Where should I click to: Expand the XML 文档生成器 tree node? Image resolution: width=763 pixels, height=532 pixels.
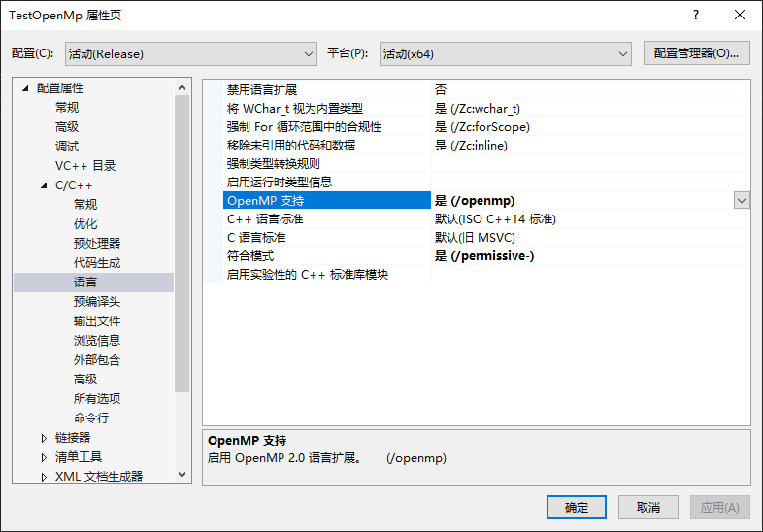tap(45, 477)
